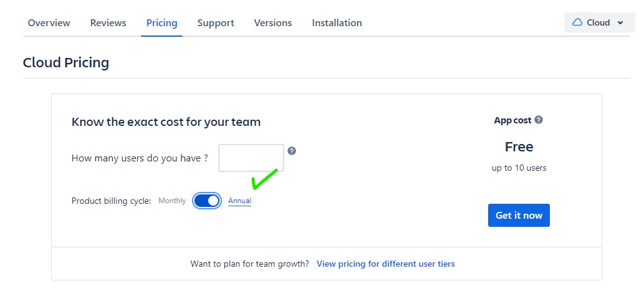Click the green checkmark annotation
The image size is (644, 296).
coord(264,179)
